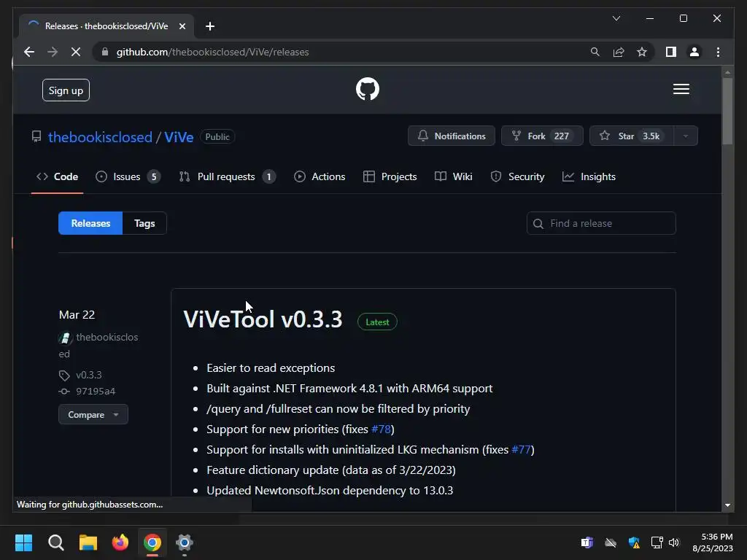Open the v0.3.3 tag link
The height and width of the screenshot is (560, 747).
(x=88, y=376)
